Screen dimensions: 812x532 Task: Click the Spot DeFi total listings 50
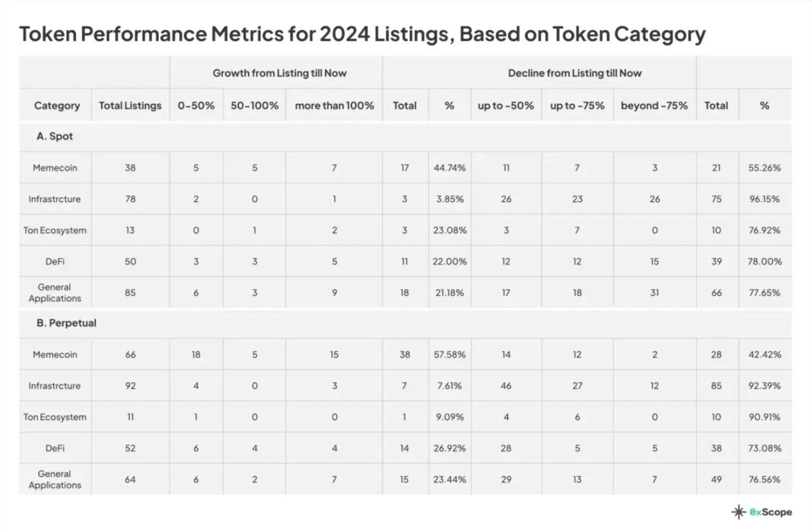[130, 261]
